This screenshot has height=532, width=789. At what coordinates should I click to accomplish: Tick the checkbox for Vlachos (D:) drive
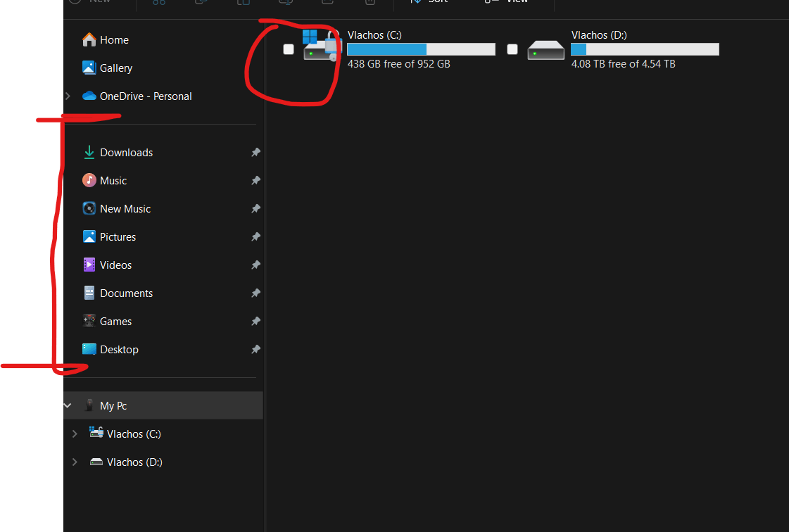point(512,49)
